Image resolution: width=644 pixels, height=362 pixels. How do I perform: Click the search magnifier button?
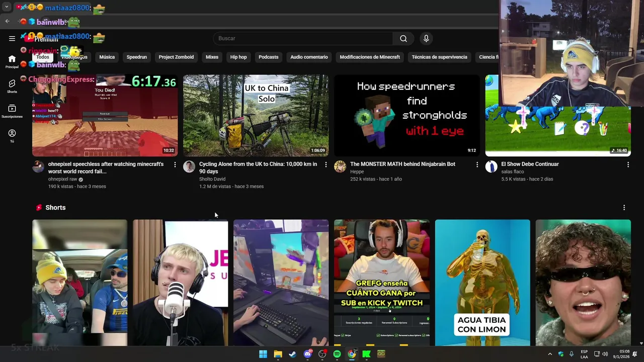[404, 38]
